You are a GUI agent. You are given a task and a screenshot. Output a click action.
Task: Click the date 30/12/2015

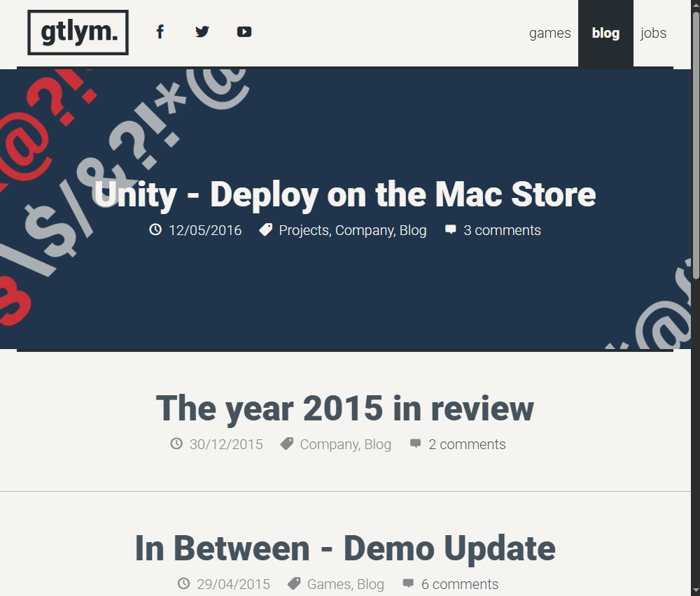pos(226,444)
